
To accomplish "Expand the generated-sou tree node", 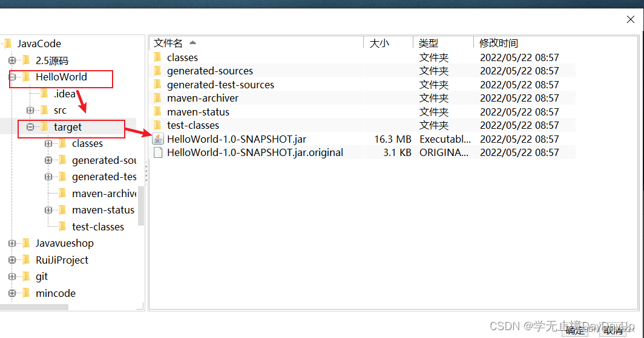I will pyautogui.click(x=48, y=160).
